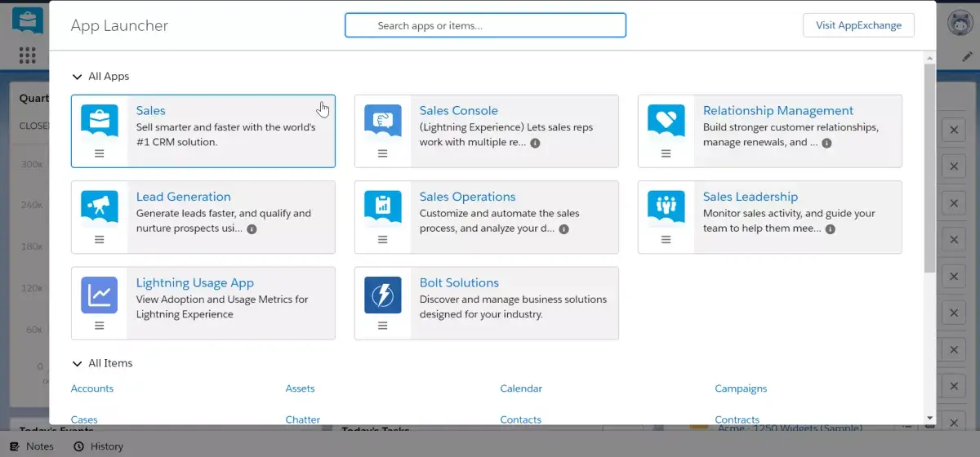Click the drag handle under Sales Operations tile
The width and height of the screenshot is (980, 457).
[x=383, y=239]
